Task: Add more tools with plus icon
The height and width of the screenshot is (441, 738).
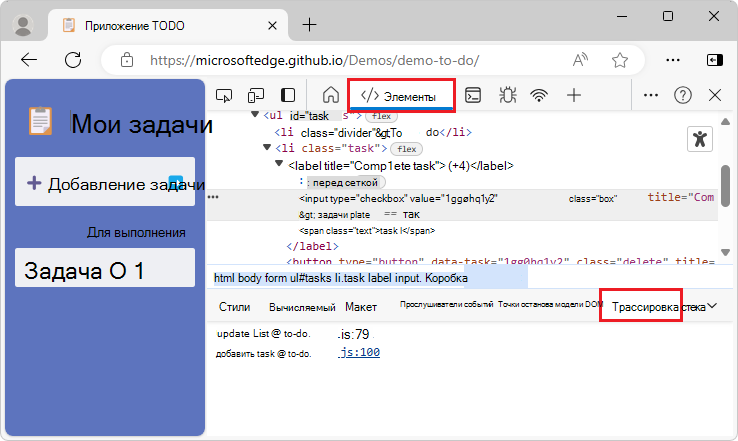Action: tap(574, 95)
